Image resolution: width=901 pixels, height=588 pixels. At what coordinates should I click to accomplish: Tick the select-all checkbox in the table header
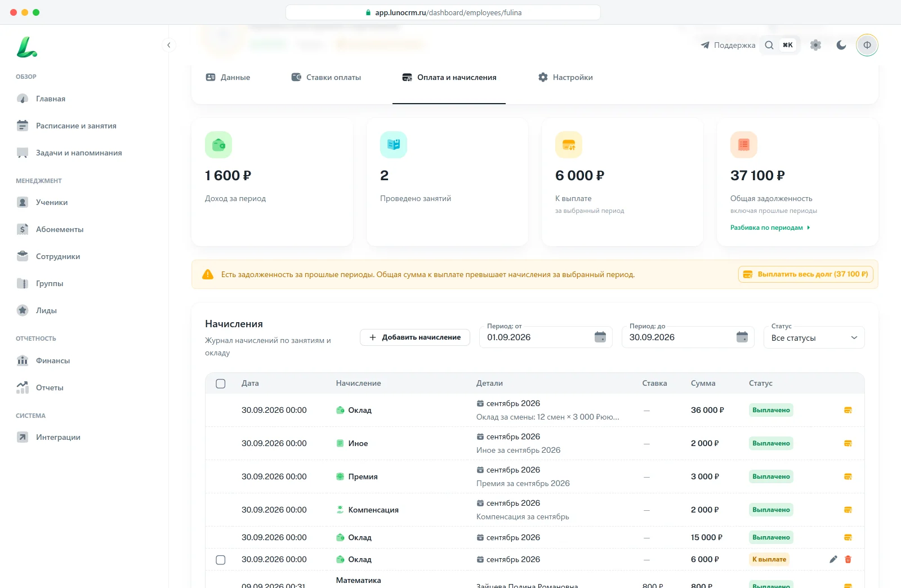(221, 384)
